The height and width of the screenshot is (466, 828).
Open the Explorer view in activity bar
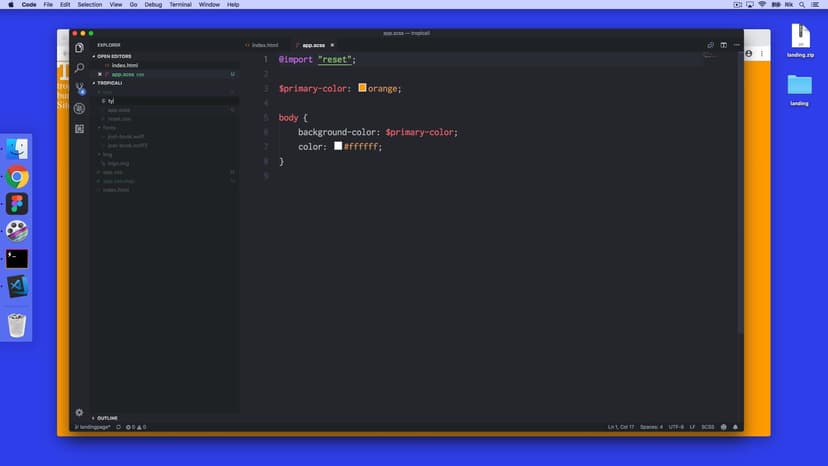tap(79, 47)
